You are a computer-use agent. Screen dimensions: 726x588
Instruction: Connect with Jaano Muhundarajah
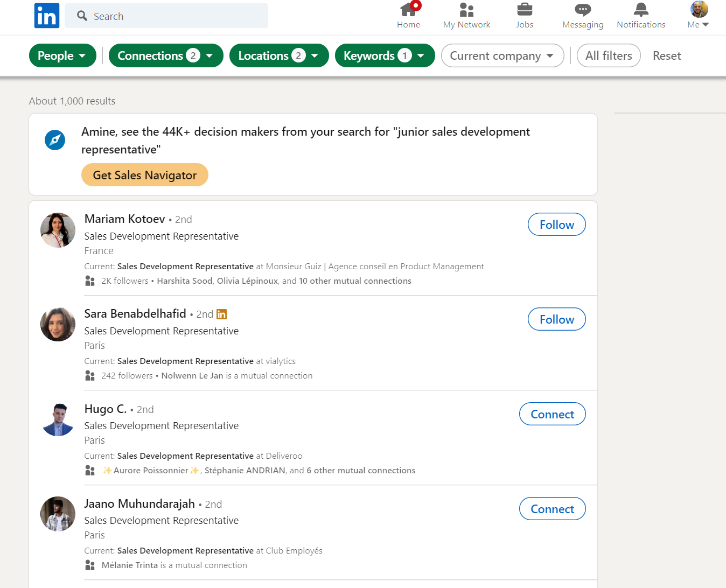[553, 509]
